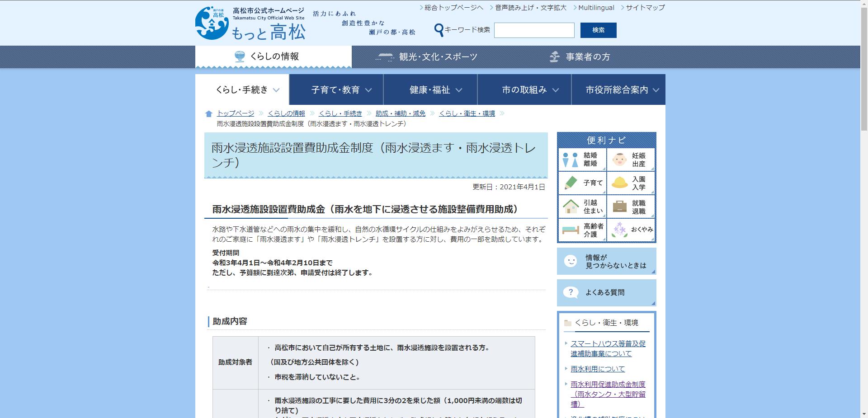Open the 雨水利用について sidebar link
Screen dimensions: 868x418
597,369
